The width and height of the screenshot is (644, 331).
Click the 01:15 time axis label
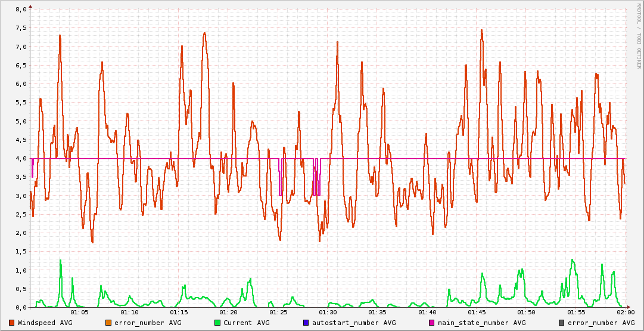click(x=179, y=313)
